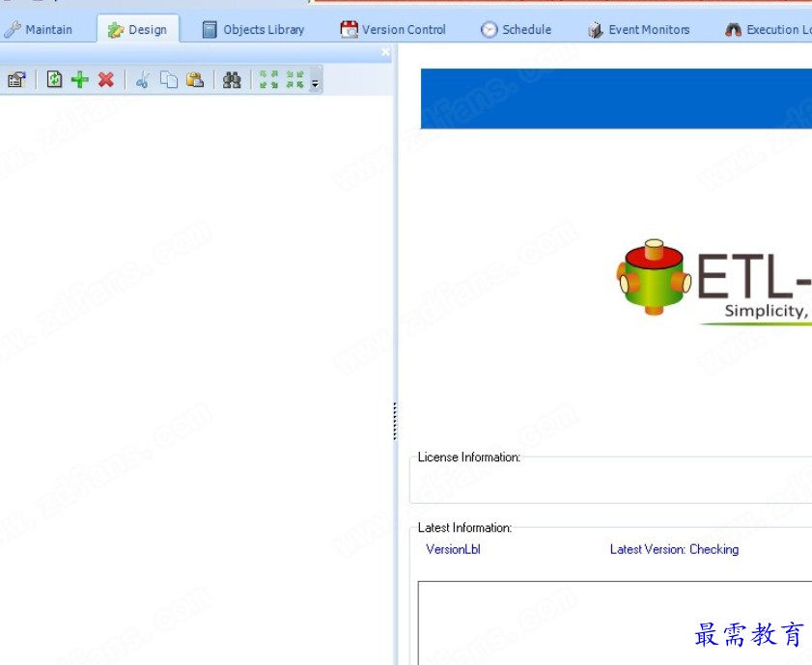Close the left panel with the X
This screenshot has width=812, height=665.
pos(385,51)
